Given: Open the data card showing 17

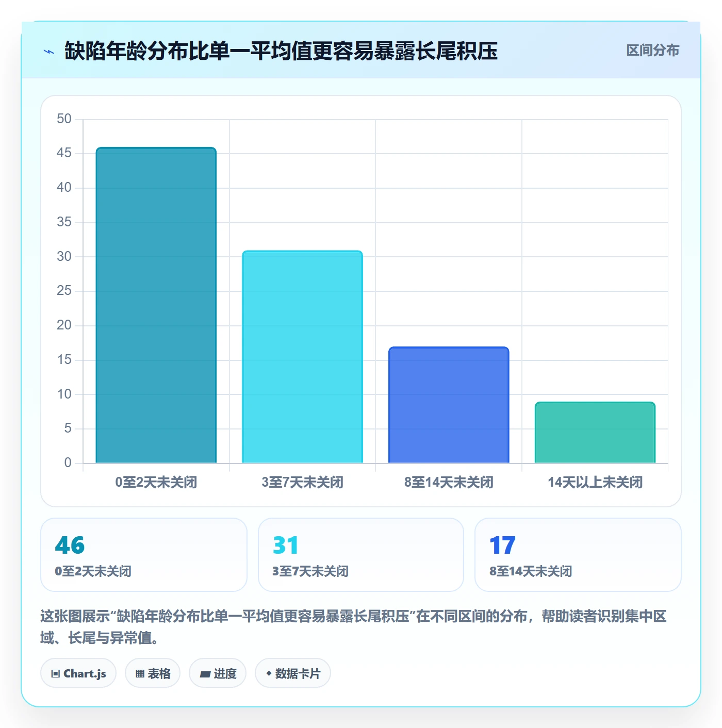Looking at the screenshot, I should click(578, 555).
